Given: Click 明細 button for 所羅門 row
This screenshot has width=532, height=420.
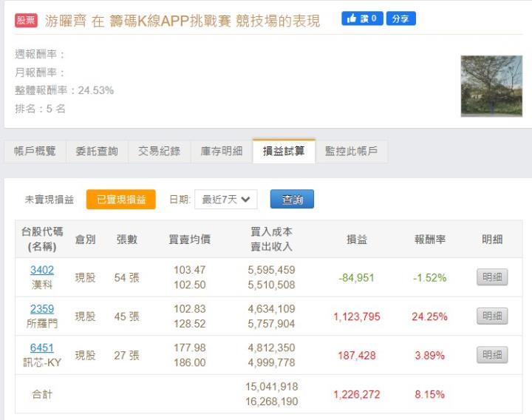Looking at the screenshot, I should coord(492,316).
